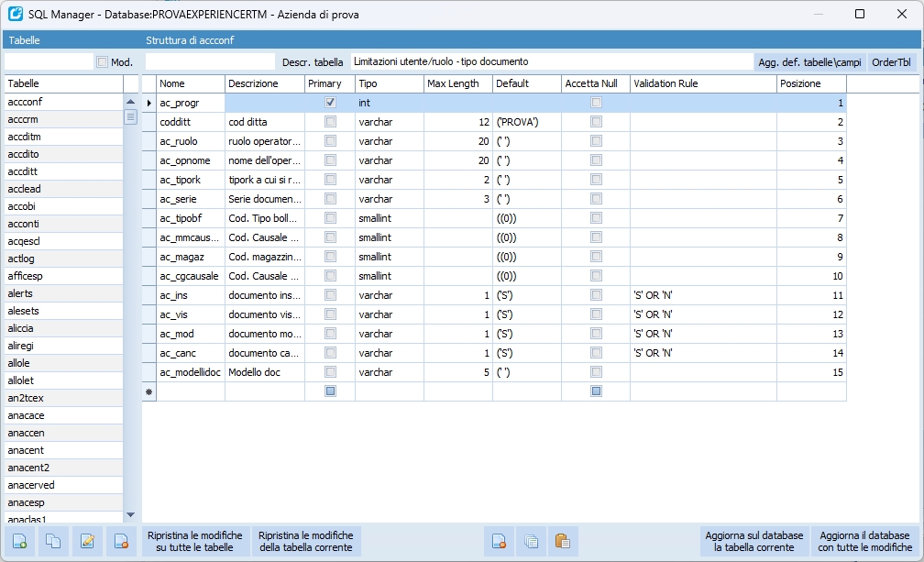
Task: Click the Descr. tabella text field
Action: pyautogui.click(x=550, y=61)
